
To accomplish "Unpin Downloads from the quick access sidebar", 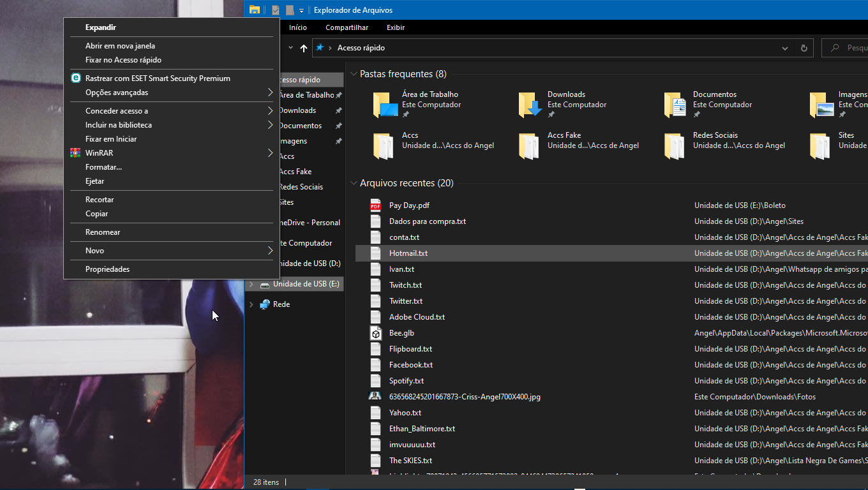I will (338, 110).
